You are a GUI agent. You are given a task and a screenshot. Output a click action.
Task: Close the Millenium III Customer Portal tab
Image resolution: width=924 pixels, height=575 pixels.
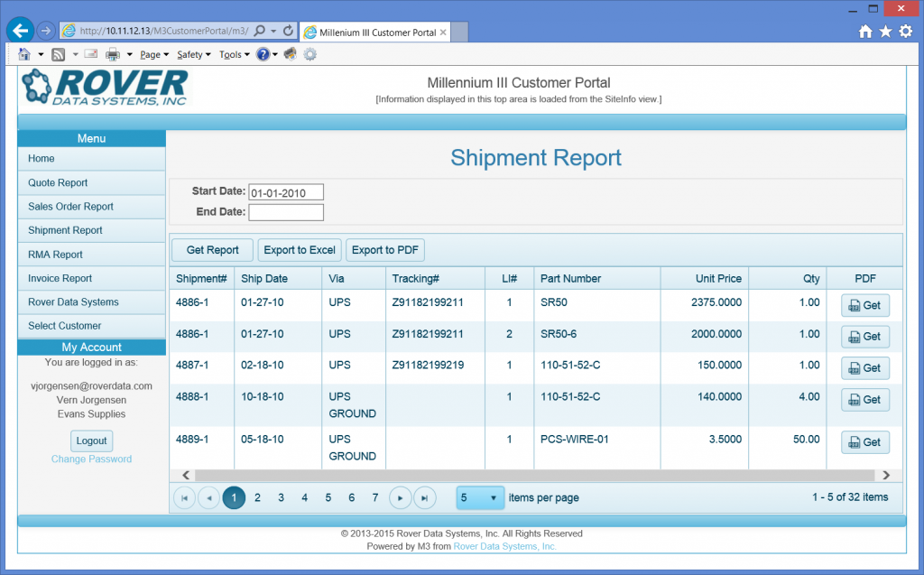(x=443, y=32)
